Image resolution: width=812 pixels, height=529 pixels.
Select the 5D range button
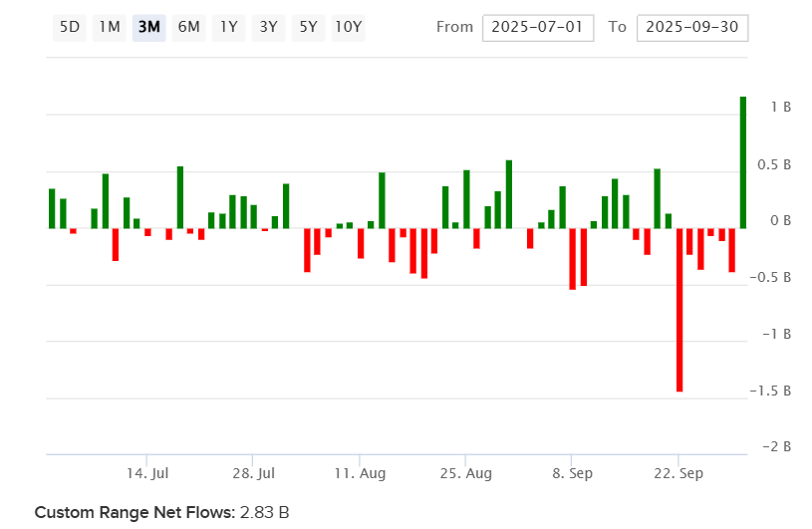pyautogui.click(x=70, y=27)
